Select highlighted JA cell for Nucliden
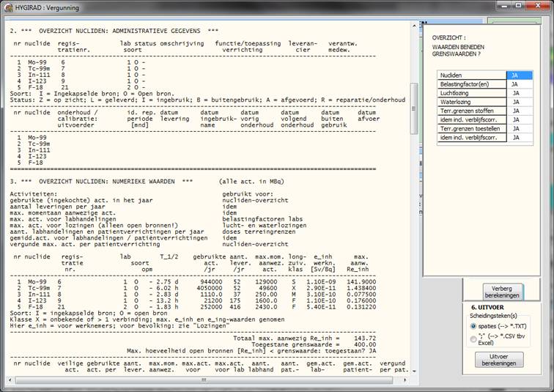Screen dimensions: 554x392 pyautogui.click(x=519, y=75)
